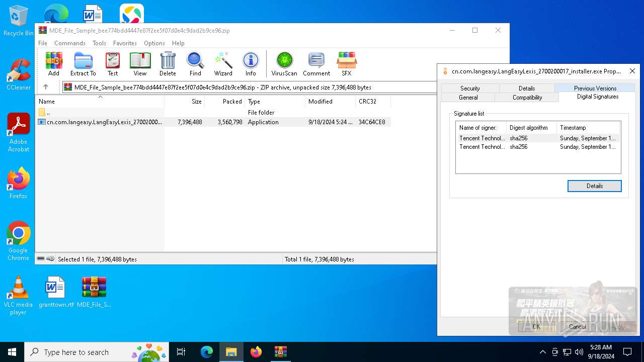Switch to the General tab
Screen dimensions: 644x362
click(468, 98)
